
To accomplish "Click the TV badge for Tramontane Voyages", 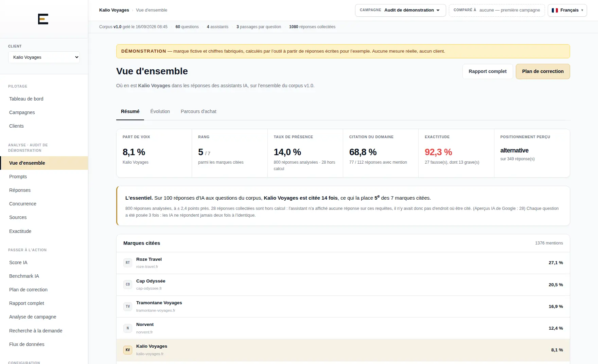I will (128, 306).
